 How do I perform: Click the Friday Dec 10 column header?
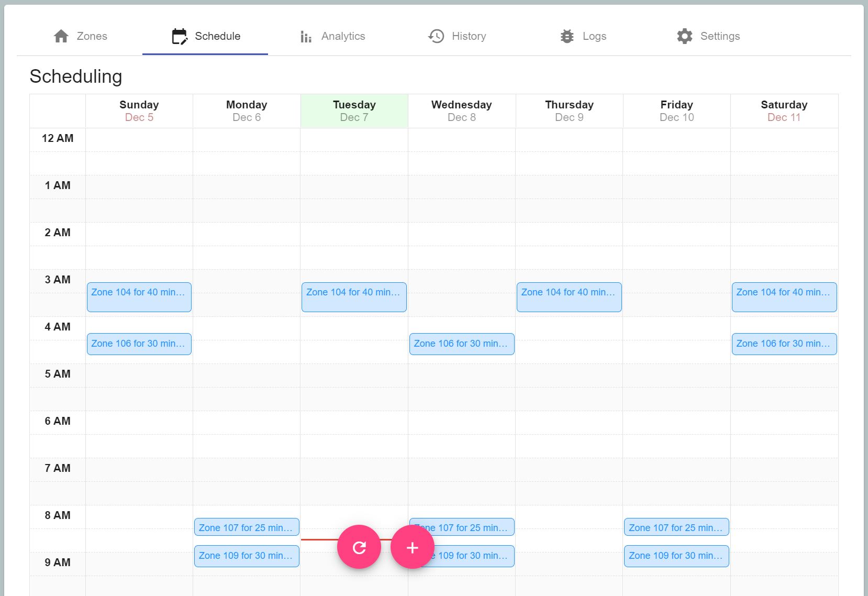coord(676,111)
